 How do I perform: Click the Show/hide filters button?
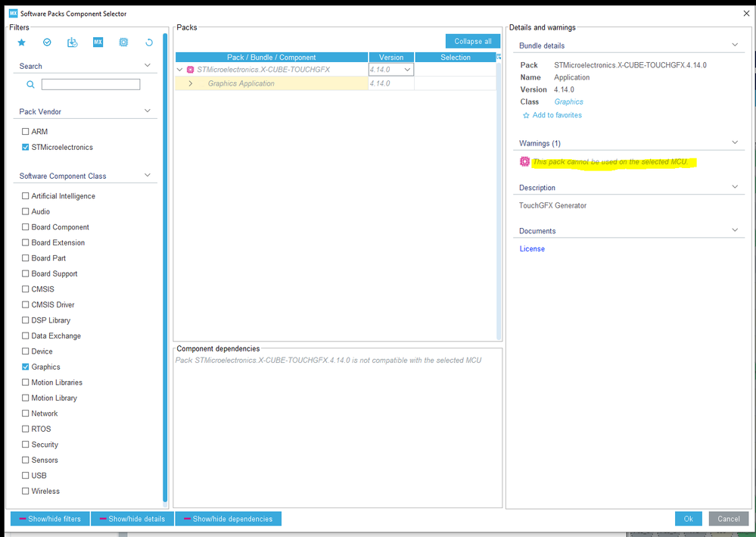(50, 519)
